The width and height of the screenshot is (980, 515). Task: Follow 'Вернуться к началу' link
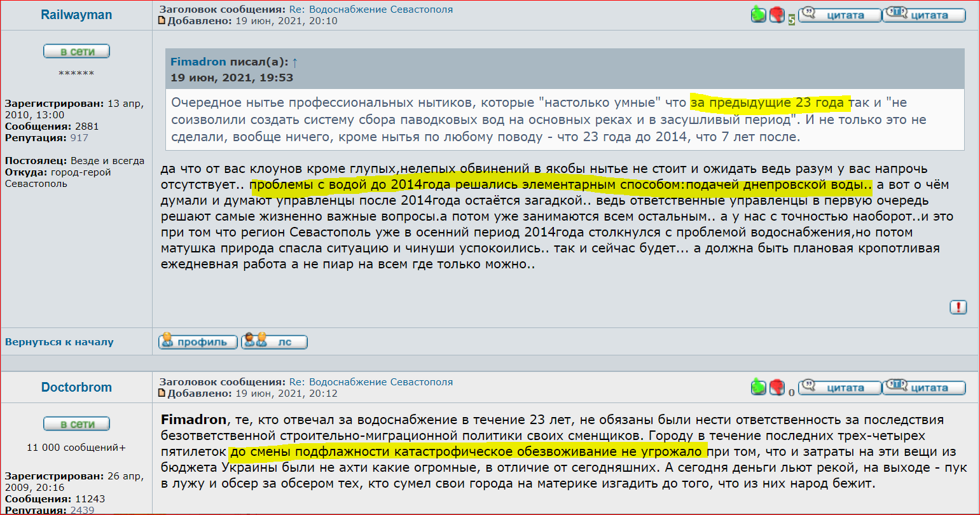coord(59,342)
